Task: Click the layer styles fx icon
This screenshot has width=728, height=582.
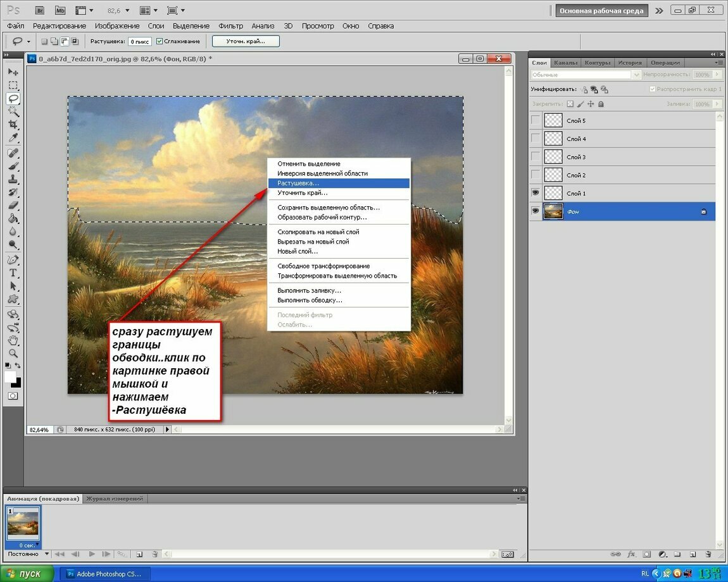Action: tap(631, 554)
